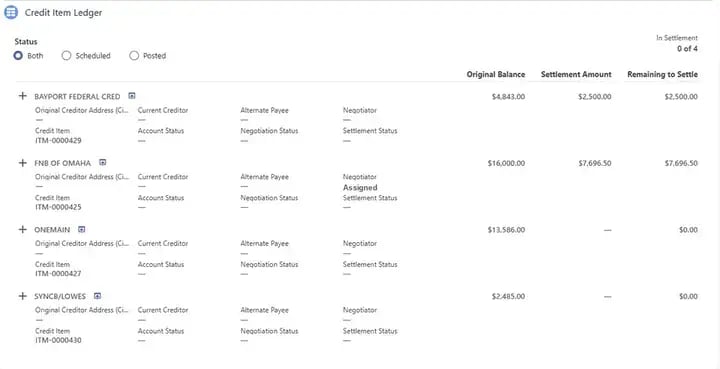The width and height of the screenshot is (720, 369).
Task: Click the $2,500.00 remaining to settle for BAYPORT
Action: (x=681, y=97)
